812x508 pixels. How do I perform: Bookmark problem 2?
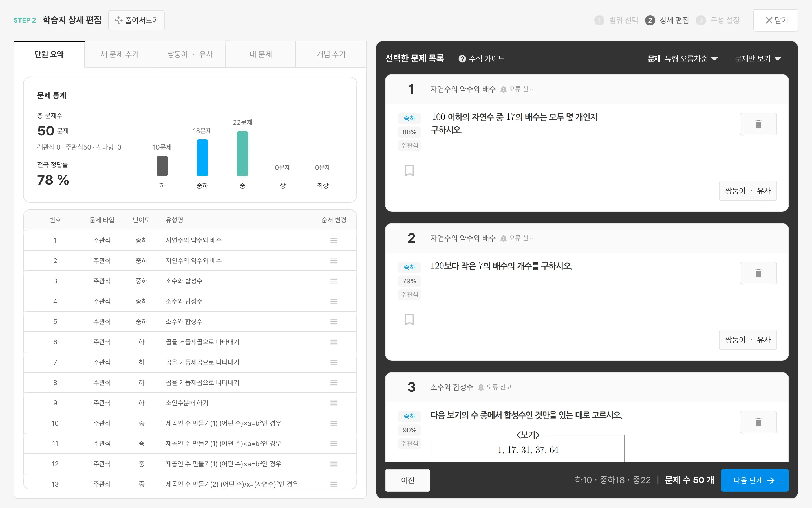(x=409, y=319)
